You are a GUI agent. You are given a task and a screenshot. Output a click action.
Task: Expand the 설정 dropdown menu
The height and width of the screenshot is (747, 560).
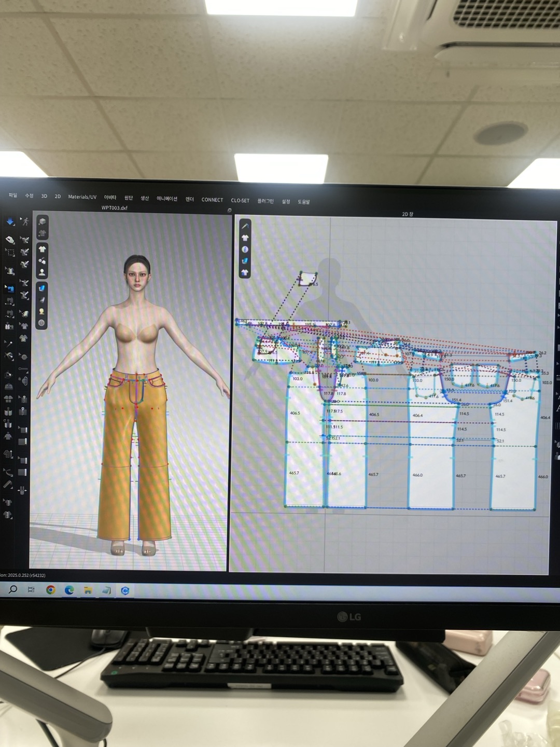pyautogui.click(x=286, y=201)
